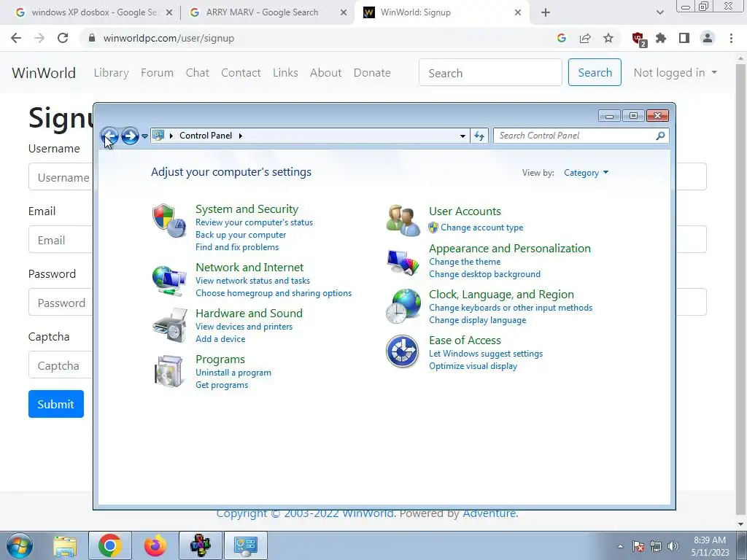Go forward in Control Panel window
Image resolution: width=747 pixels, height=560 pixels.
coord(130,136)
